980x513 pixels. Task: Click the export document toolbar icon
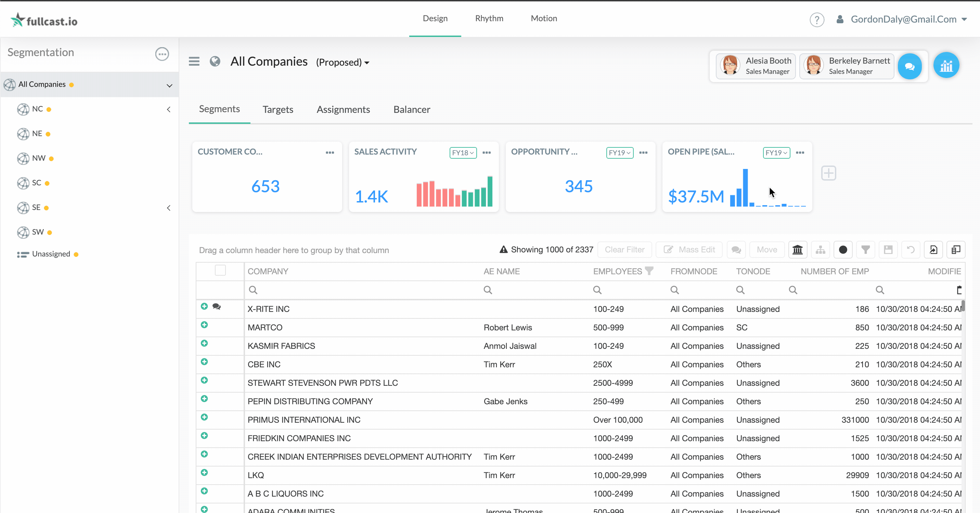click(933, 250)
